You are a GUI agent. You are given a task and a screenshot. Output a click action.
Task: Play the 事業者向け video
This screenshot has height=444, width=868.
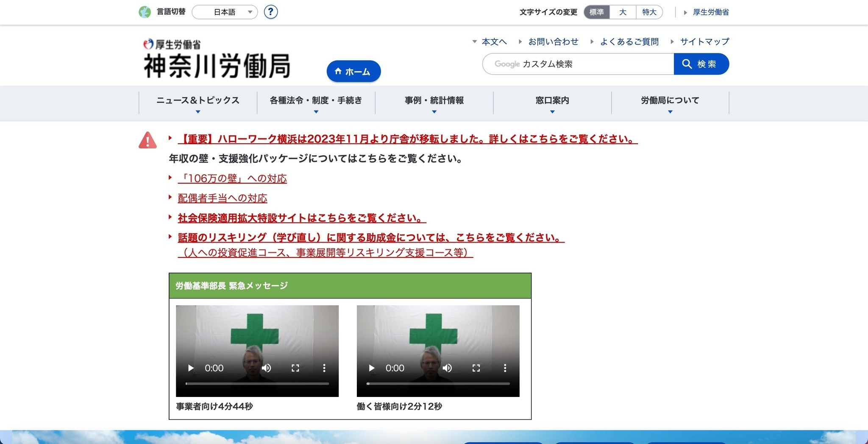(191, 368)
